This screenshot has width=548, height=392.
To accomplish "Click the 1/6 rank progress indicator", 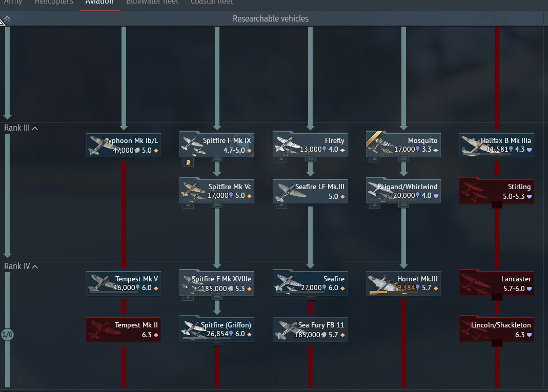I will [x=7, y=334].
